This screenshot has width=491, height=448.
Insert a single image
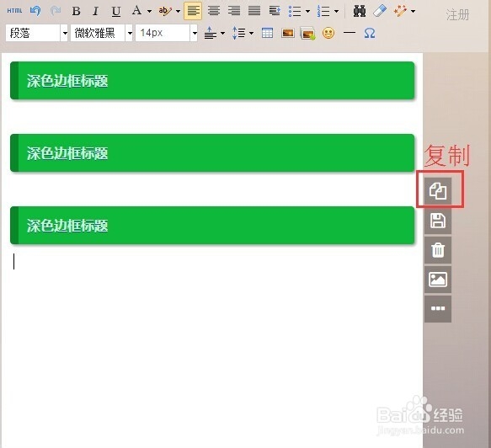(287, 33)
